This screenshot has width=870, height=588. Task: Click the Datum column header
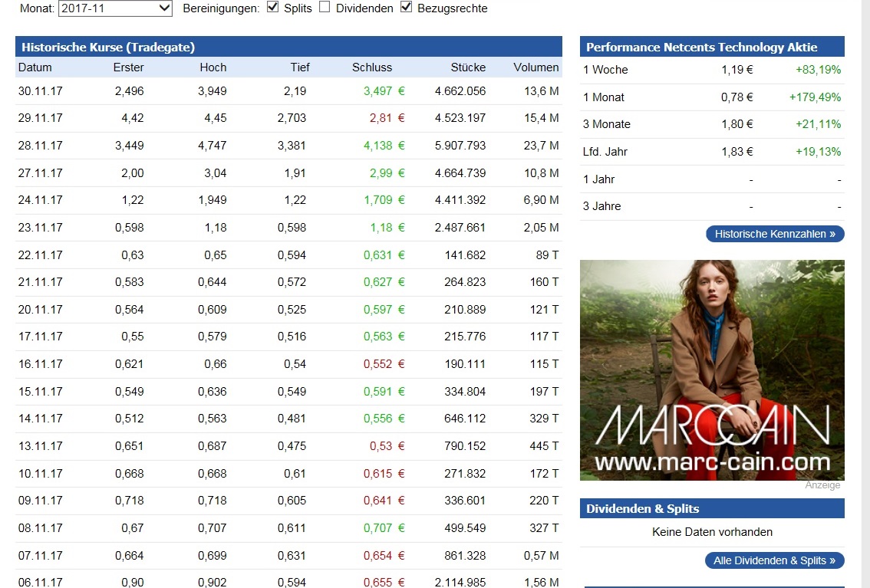tap(35, 67)
